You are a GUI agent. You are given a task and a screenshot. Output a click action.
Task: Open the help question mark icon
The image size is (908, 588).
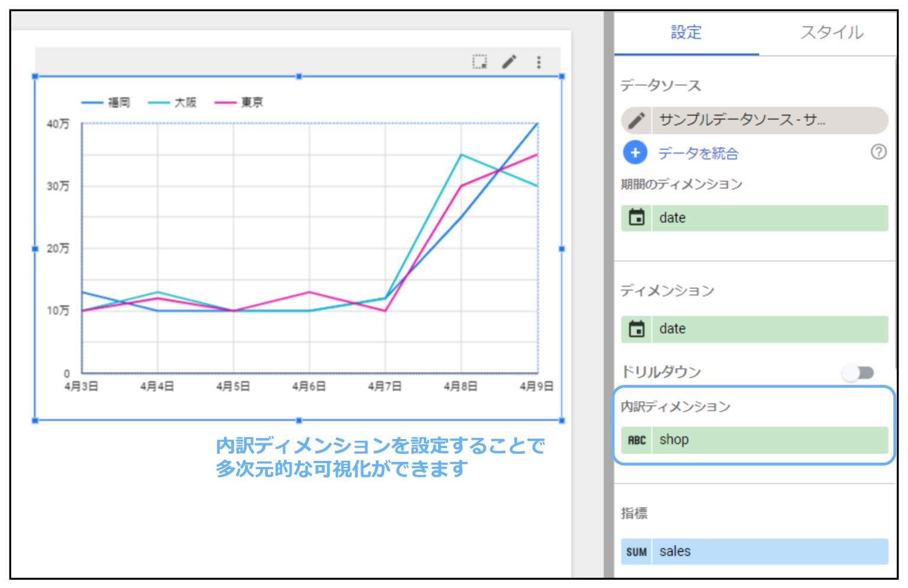pos(878,152)
